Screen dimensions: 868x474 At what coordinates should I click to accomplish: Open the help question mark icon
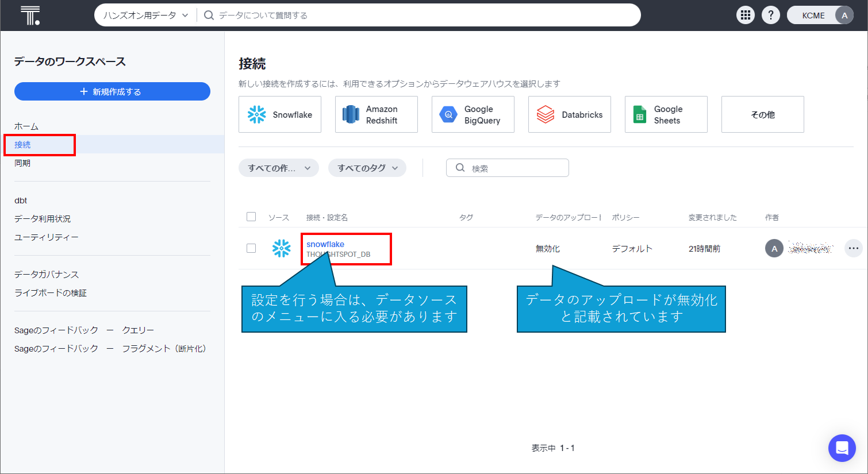click(770, 16)
